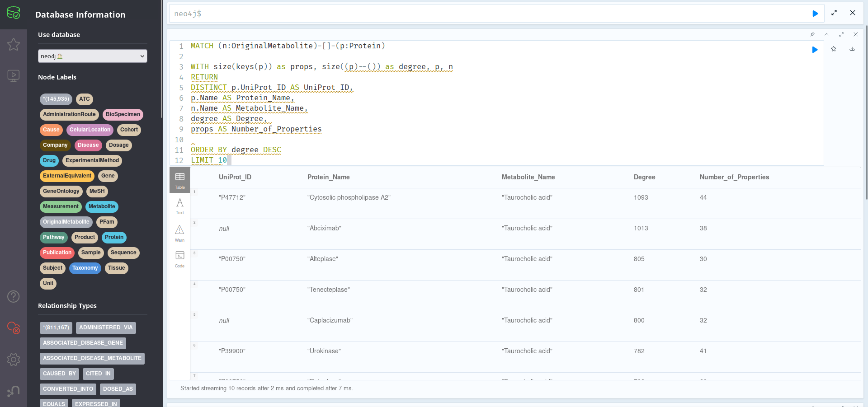Expand the top editor to fullscreen
The width and height of the screenshot is (868, 407).
834,13
